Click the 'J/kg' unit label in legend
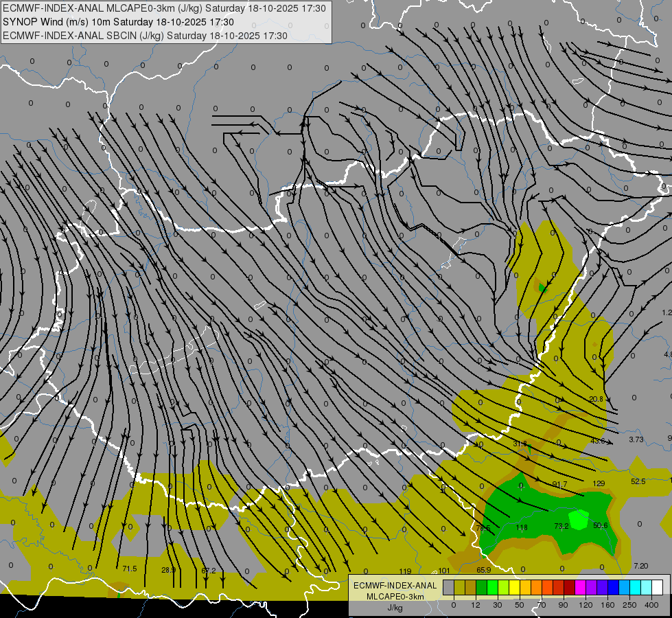 point(395,608)
